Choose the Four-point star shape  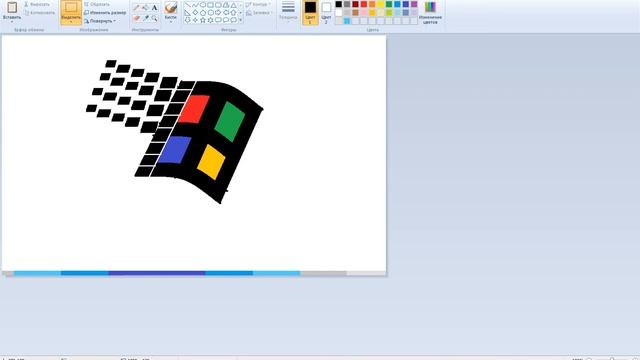tap(196, 20)
